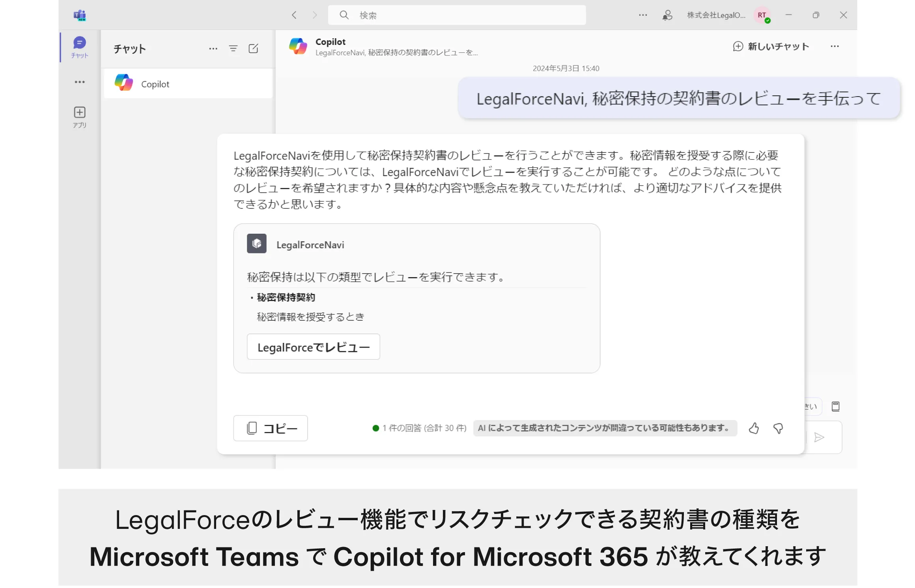Expand more options in left sidebar

tap(80, 82)
